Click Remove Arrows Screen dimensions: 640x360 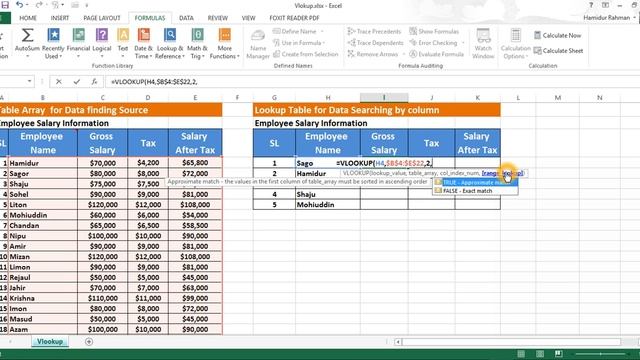(x=373, y=54)
